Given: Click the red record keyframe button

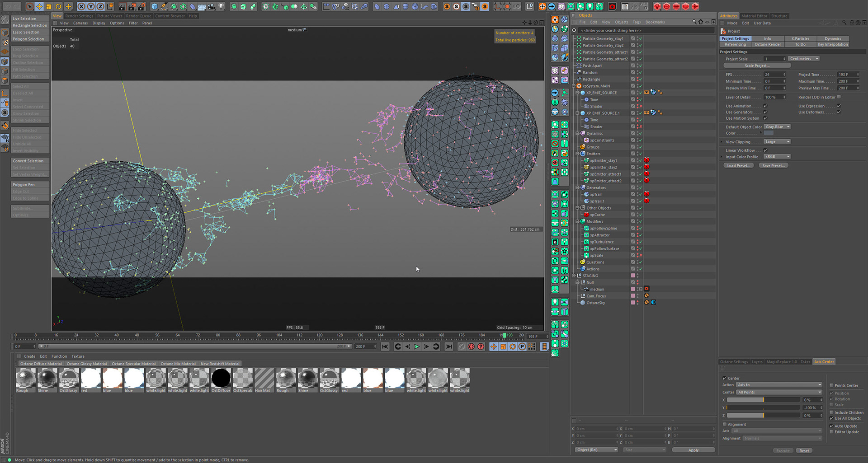Looking at the screenshot, I should click(x=471, y=346).
